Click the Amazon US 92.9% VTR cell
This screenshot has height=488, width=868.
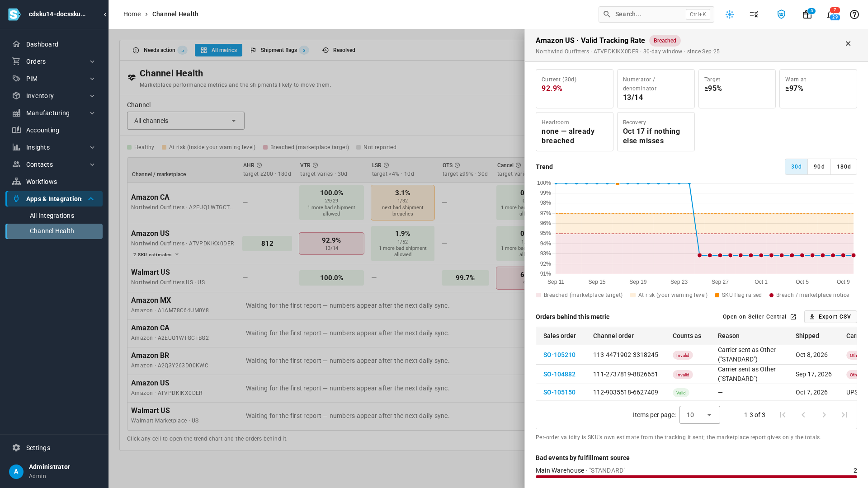331,244
